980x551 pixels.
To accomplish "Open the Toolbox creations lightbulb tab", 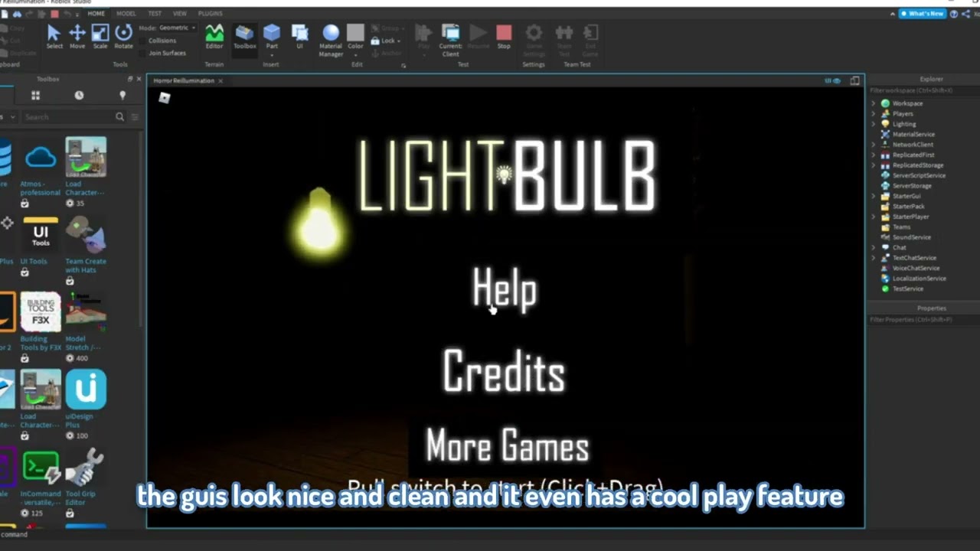I will (x=122, y=95).
